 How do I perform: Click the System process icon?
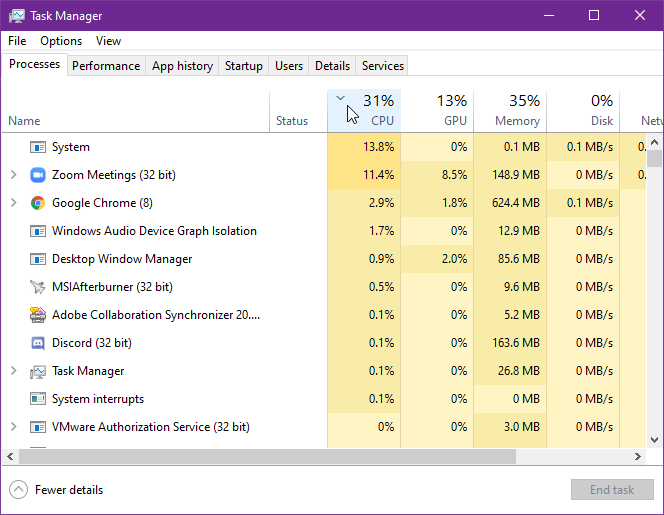pyautogui.click(x=38, y=147)
